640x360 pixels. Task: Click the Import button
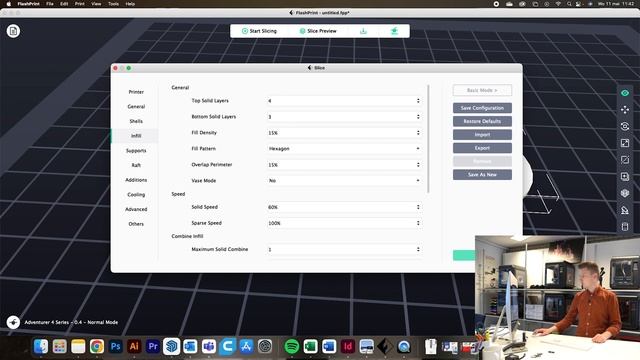482,135
